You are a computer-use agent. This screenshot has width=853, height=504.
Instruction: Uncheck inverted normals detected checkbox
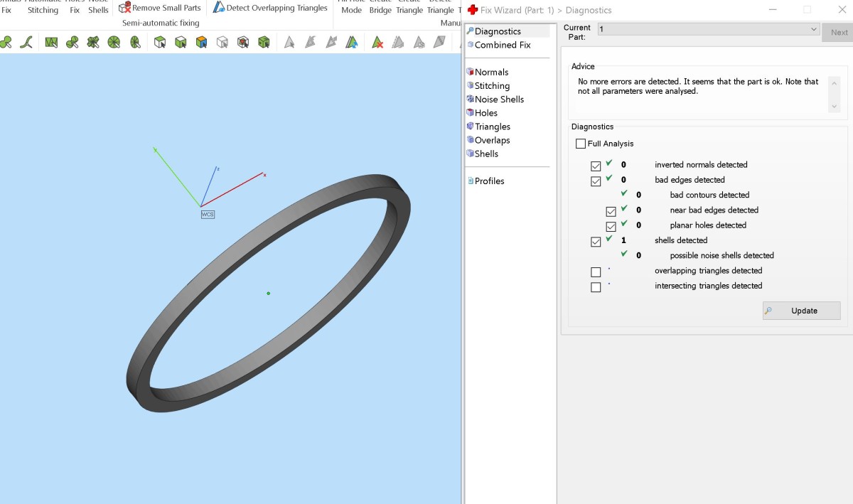coord(596,166)
